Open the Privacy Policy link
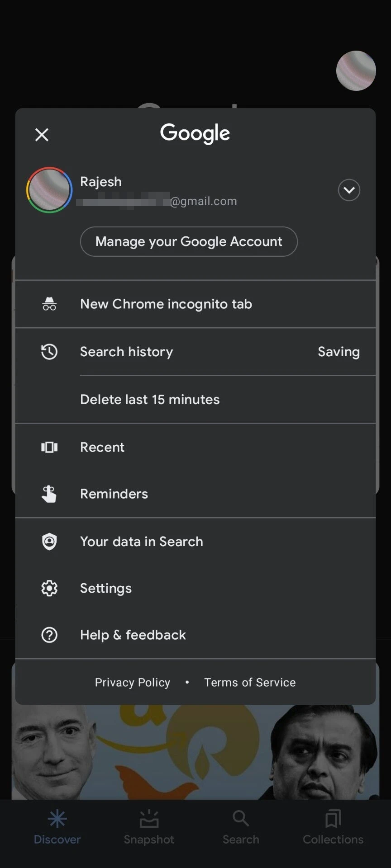This screenshot has height=868, width=391. 133,682
